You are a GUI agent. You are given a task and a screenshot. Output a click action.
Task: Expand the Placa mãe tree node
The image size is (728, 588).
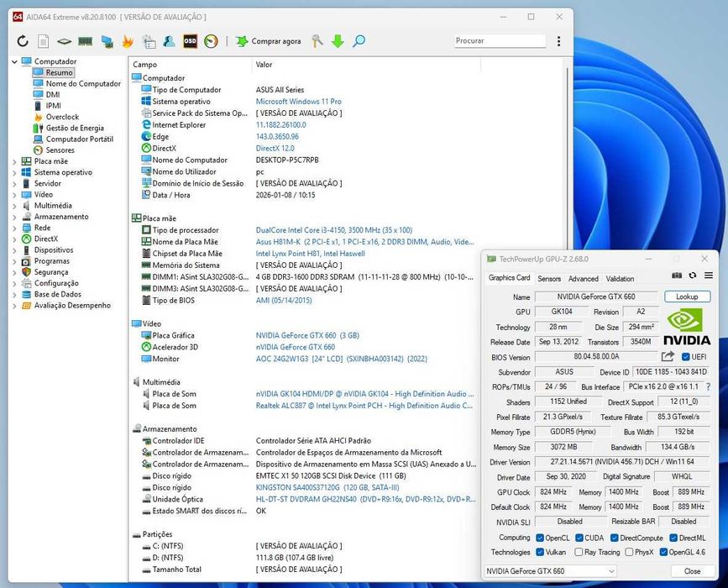[x=14, y=161]
